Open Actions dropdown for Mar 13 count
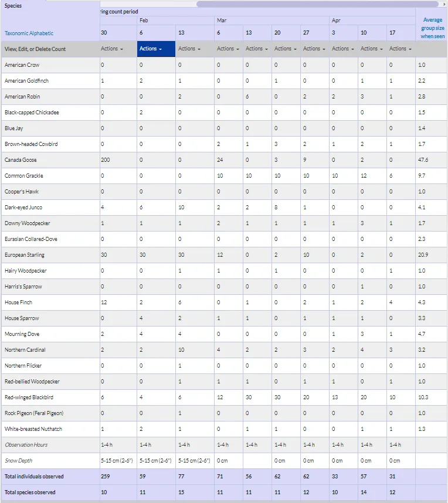This screenshot has height=503, width=448. (x=257, y=49)
